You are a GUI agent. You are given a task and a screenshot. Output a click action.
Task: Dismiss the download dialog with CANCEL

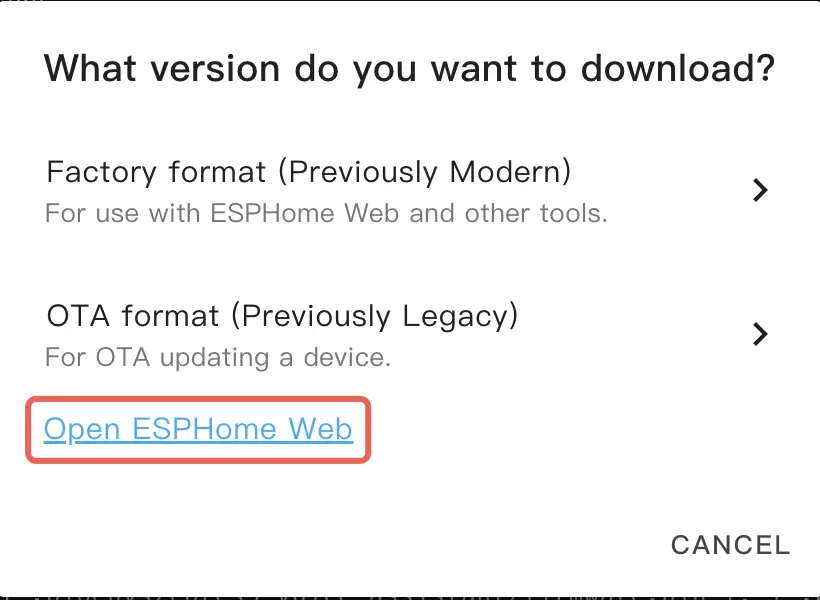(730, 545)
